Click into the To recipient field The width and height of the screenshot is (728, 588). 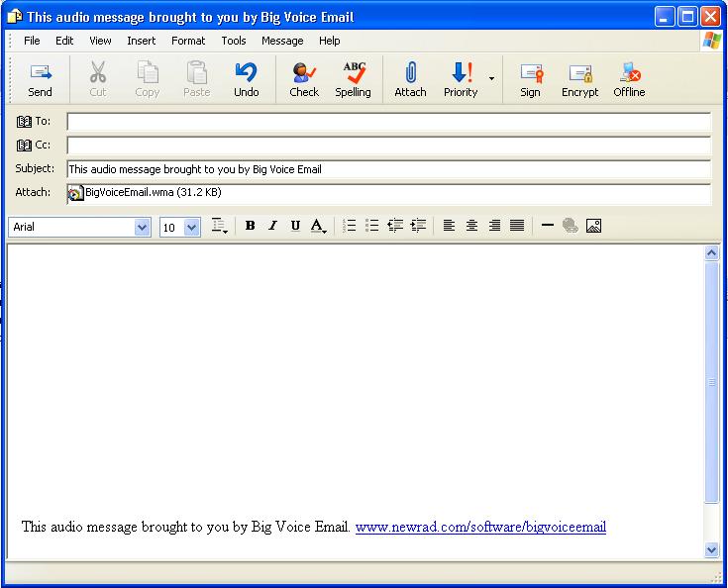coord(389,122)
